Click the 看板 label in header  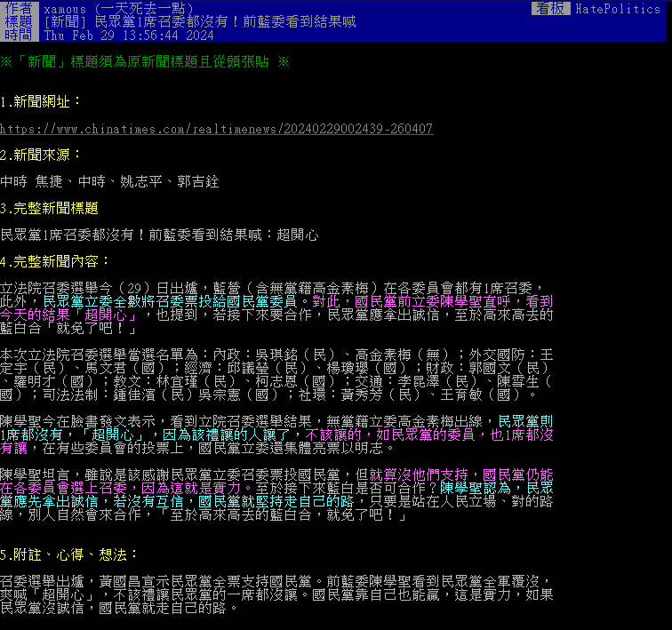click(x=551, y=9)
